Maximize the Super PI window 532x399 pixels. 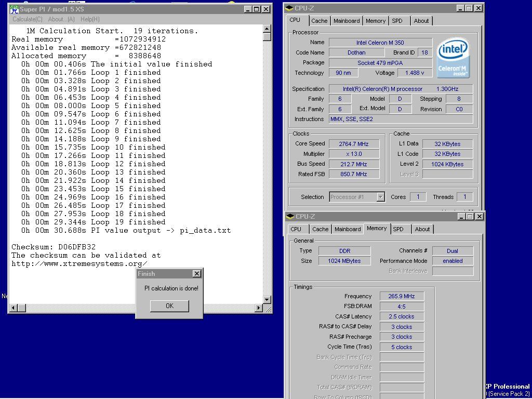click(257, 9)
